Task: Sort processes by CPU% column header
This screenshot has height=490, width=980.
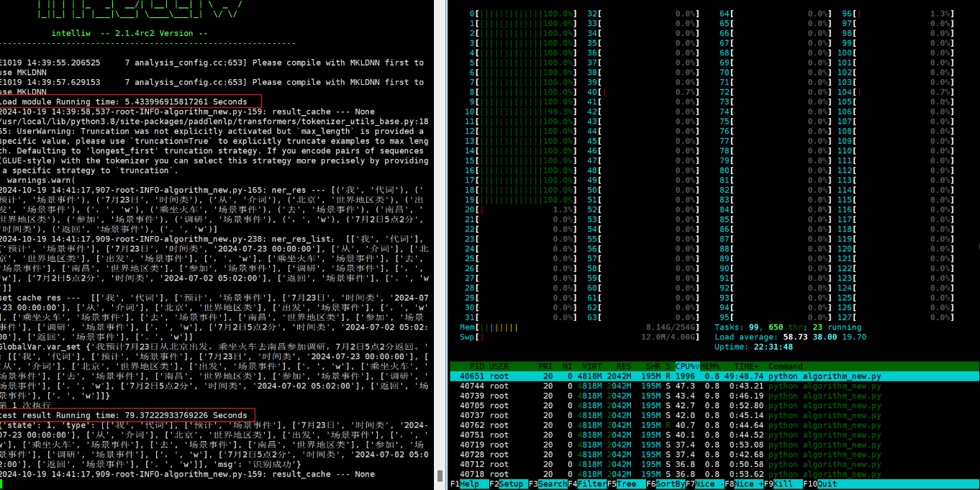Action: 686,366
